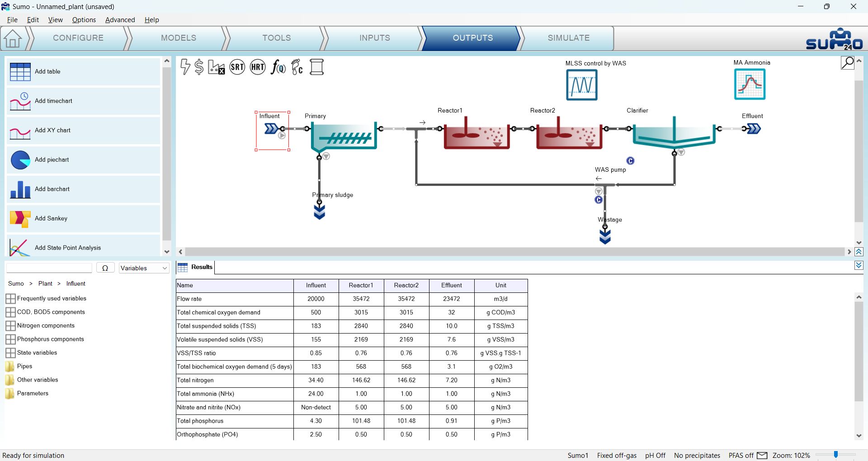The image size is (868, 461).
Task: Click the Add piechart icon
Action: 20,160
